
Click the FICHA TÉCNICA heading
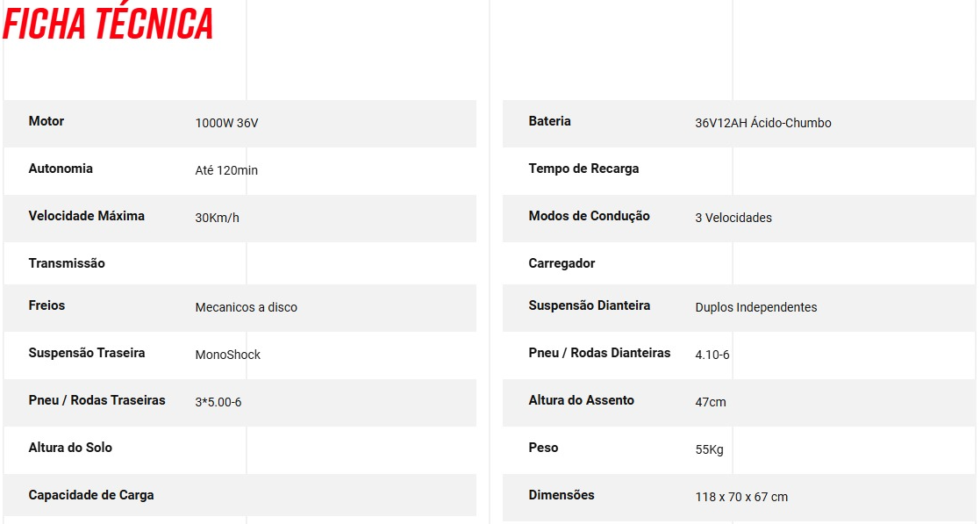point(108,24)
